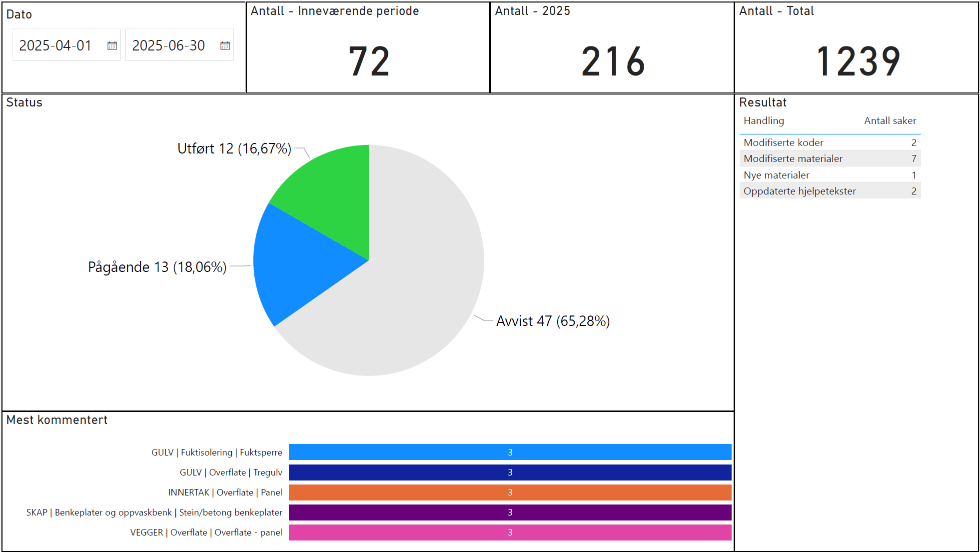Select the Modifiserte koder table row

[x=783, y=142]
